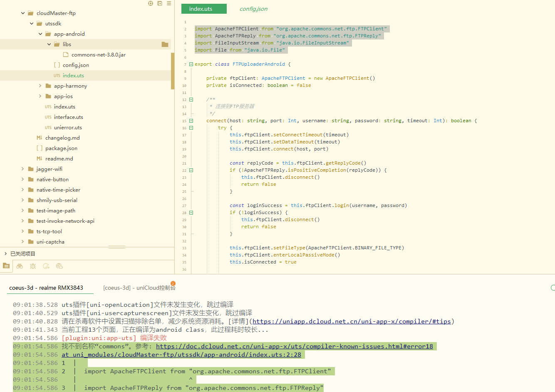Switch to the uniCloud控制台 console tab
Screen dimensions: 555x392
(x=139, y=288)
